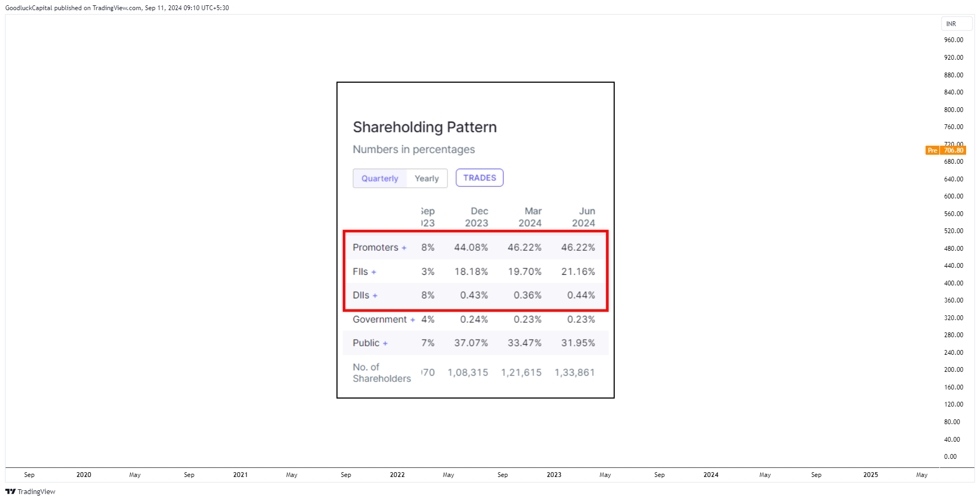The image size is (980, 501).
Task: Click the Pre 706.80 price tag
Action: (946, 150)
